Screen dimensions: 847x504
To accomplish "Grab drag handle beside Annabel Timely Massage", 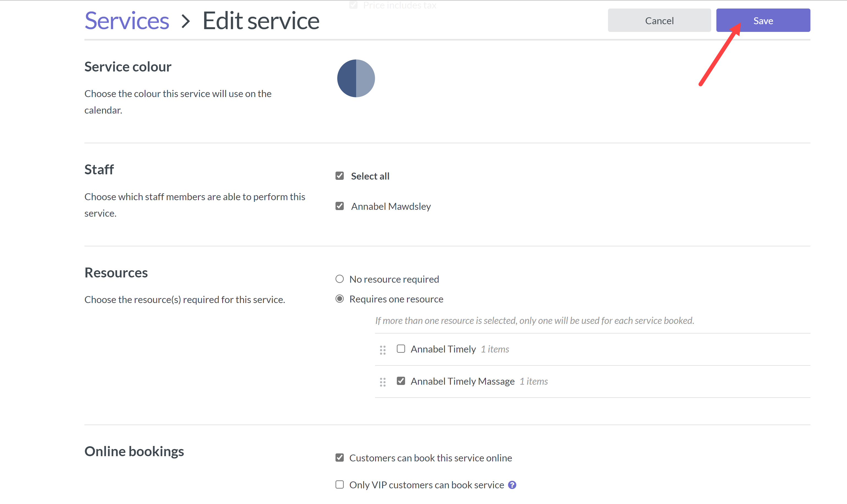I will (x=383, y=382).
